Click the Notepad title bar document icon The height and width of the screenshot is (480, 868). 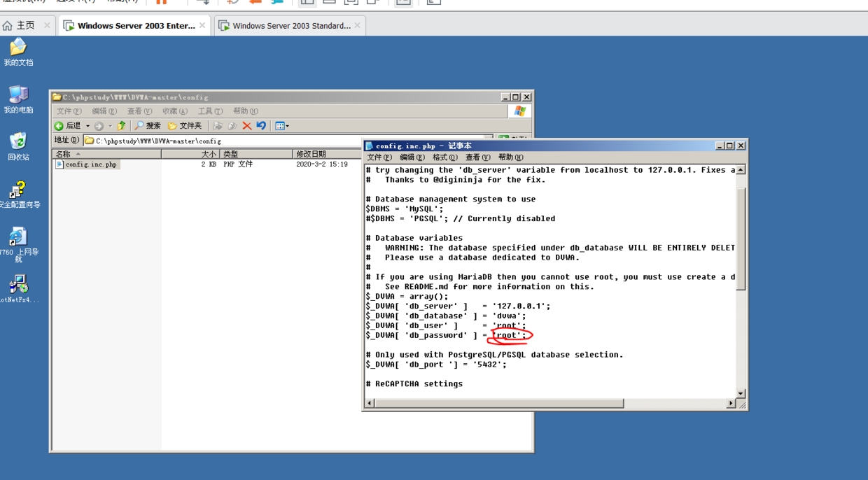point(370,146)
